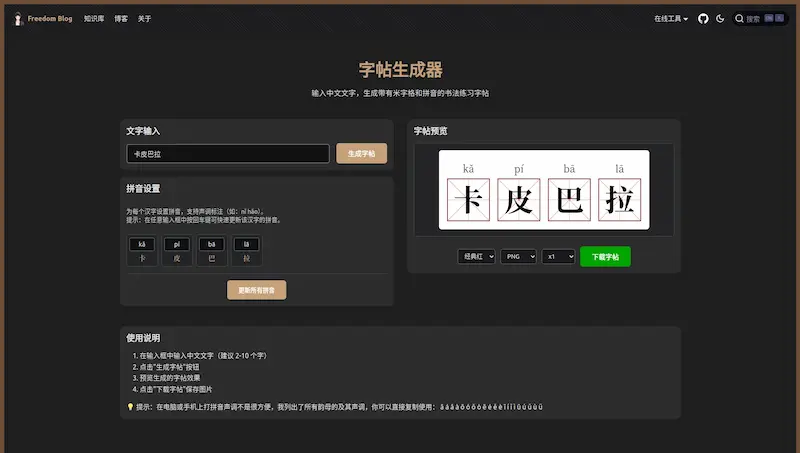The width and height of the screenshot is (800, 453).
Task: Click the 卡 label under pinyin settings
Action: [142, 259]
